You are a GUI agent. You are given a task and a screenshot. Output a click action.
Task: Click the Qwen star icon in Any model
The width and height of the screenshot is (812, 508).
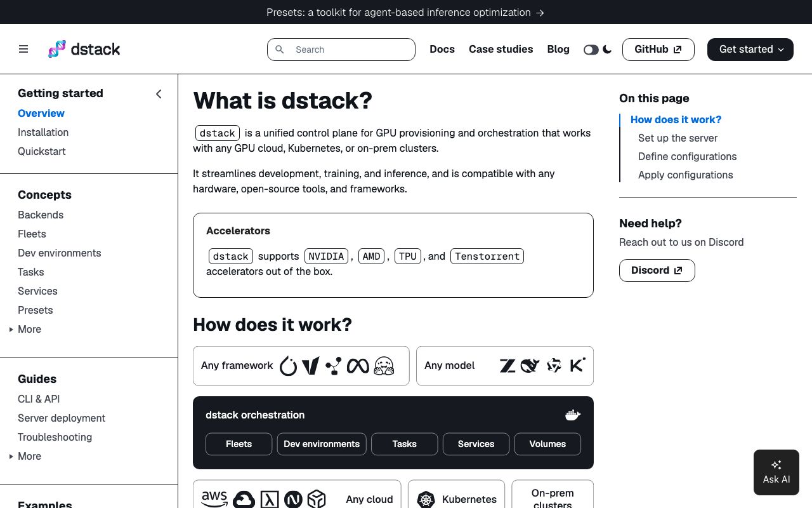coord(554,366)
